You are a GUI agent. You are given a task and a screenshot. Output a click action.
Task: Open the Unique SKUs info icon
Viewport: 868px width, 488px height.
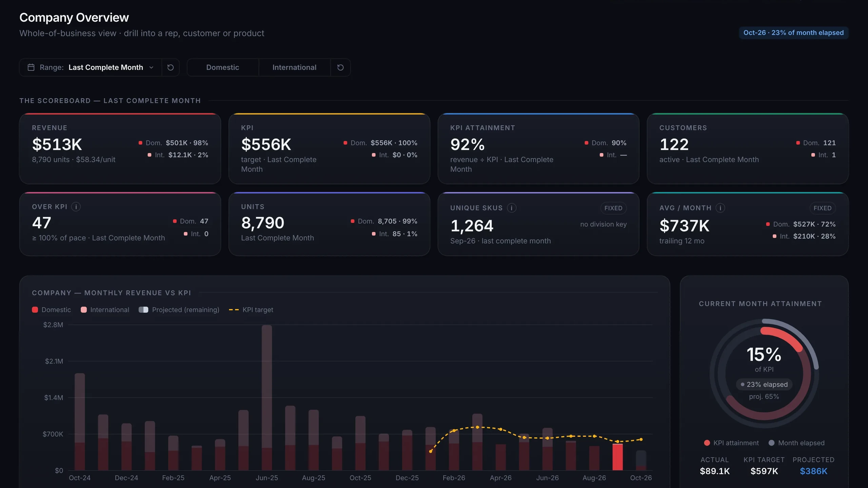[512, 208]
